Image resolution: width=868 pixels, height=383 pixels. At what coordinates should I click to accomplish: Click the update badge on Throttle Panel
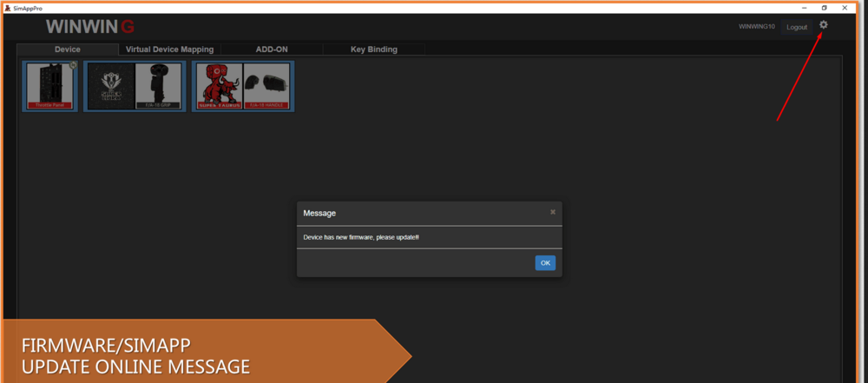(x=73, y=65)
